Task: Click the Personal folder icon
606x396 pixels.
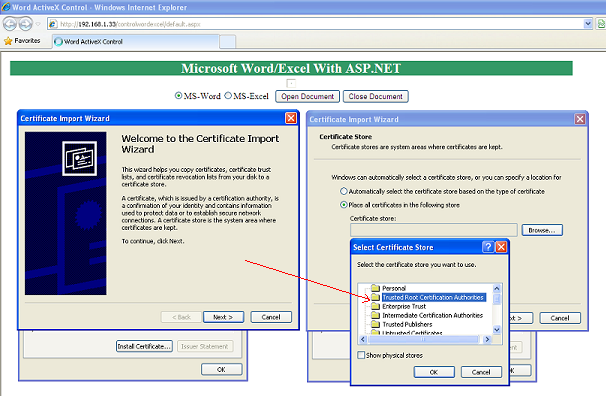Action: (375, 288)
